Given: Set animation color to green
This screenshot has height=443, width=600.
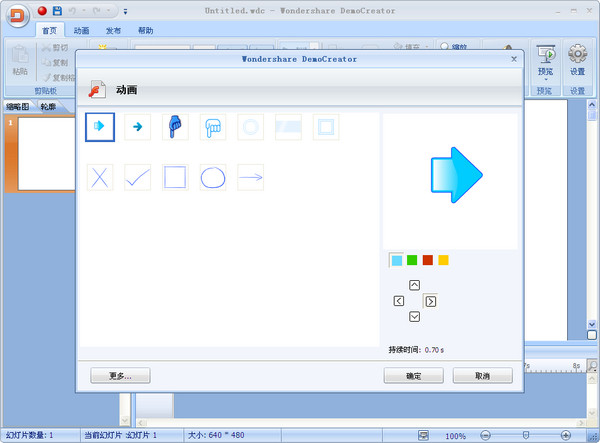Looking at the screenshot, I should pyautogui.click(x=412, y=260).
